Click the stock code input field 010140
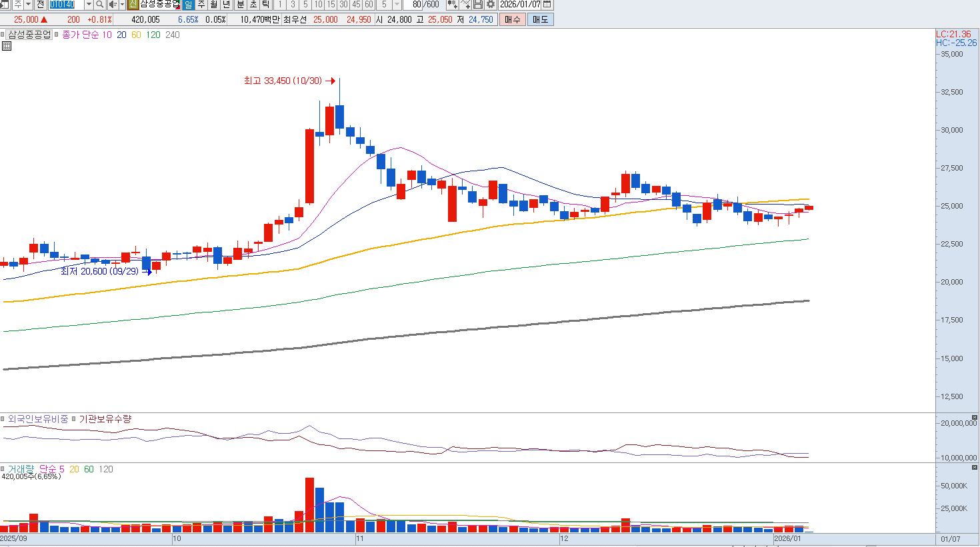980x547 pixels. pyautogui.click(x=66, y=5)
